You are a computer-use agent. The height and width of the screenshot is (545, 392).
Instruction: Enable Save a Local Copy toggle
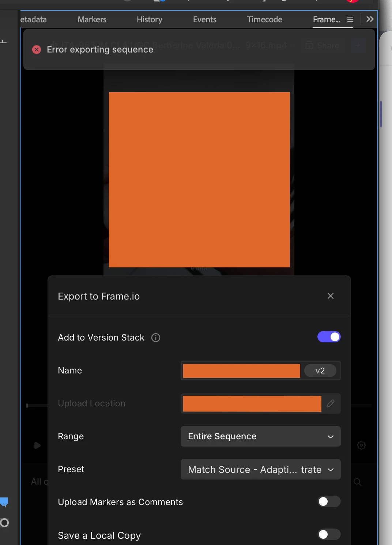click(x=329, y=534)
